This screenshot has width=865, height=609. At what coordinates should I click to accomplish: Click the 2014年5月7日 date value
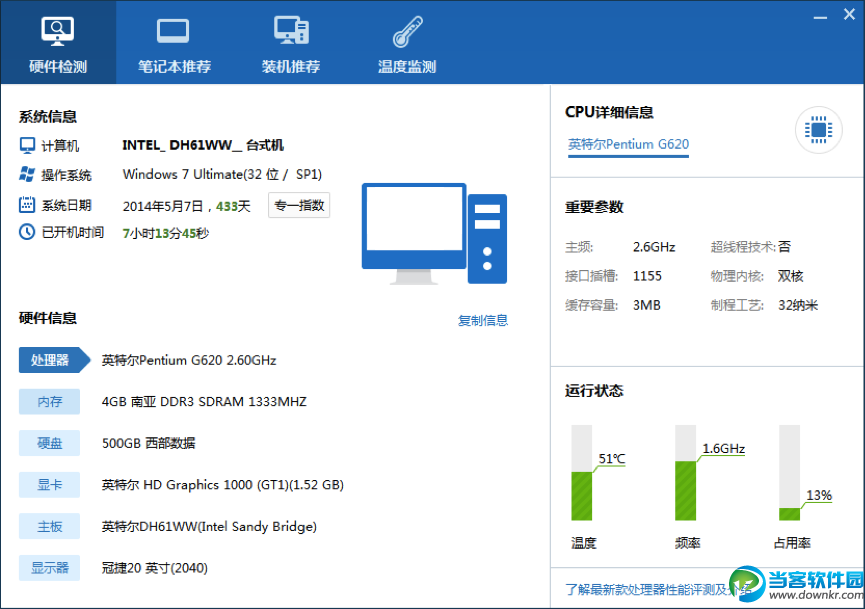(x=163, y=206)
